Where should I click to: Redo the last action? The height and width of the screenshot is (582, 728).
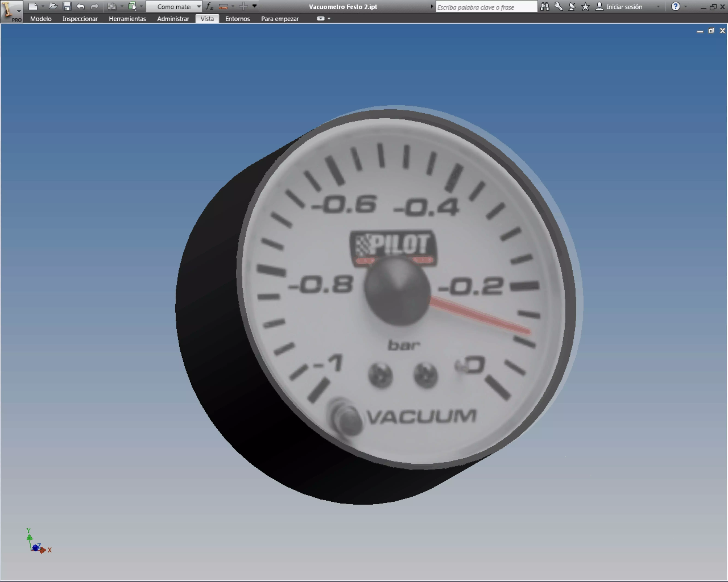[x=95, y=6]
